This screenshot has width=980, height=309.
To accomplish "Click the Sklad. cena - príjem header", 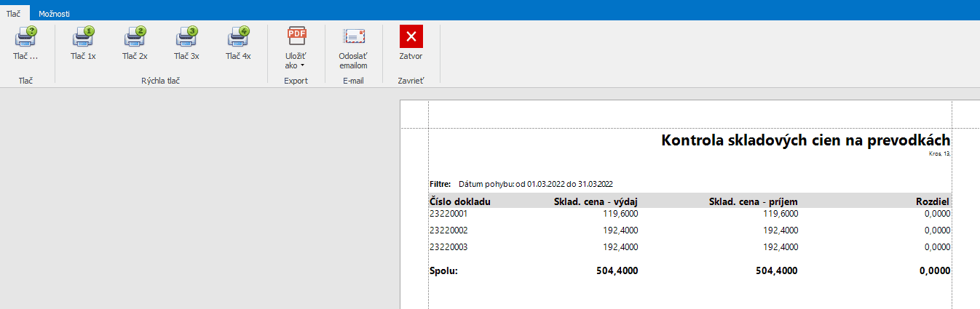I will [753, 201].
